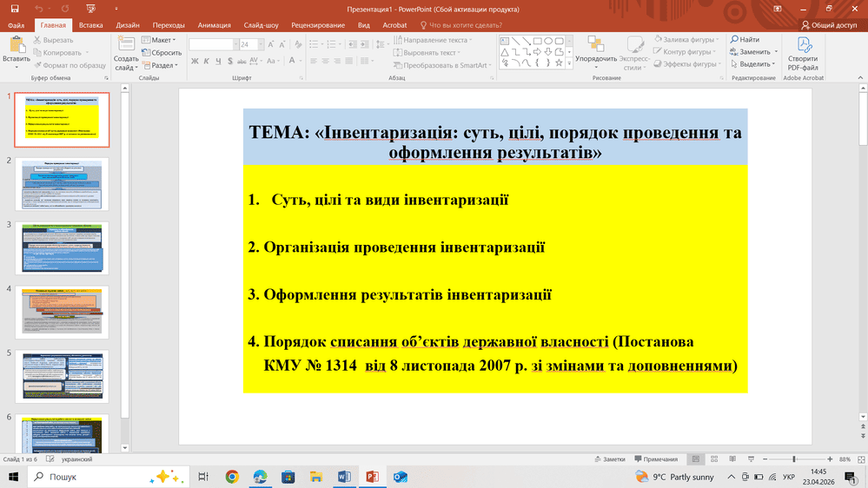Toggle the Заметки notes pane
The height and width of the screenshot is (488, 868).
(x=609, y=458)
